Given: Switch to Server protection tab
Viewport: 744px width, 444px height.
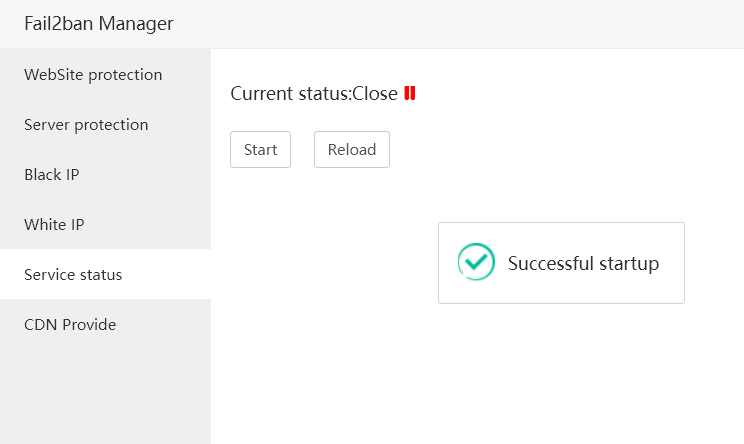Looking at the screenshot, I should click(86, 125).
